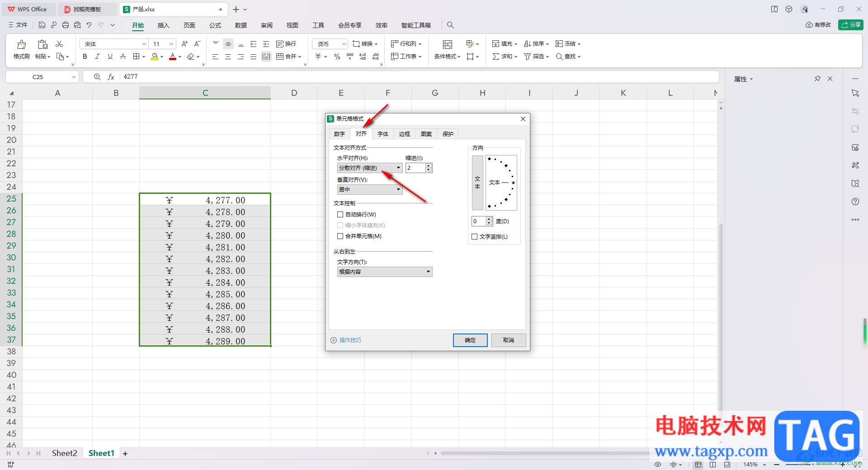
Task: Click the more options dots in sidebar
Action: click(x=855, y=220)
